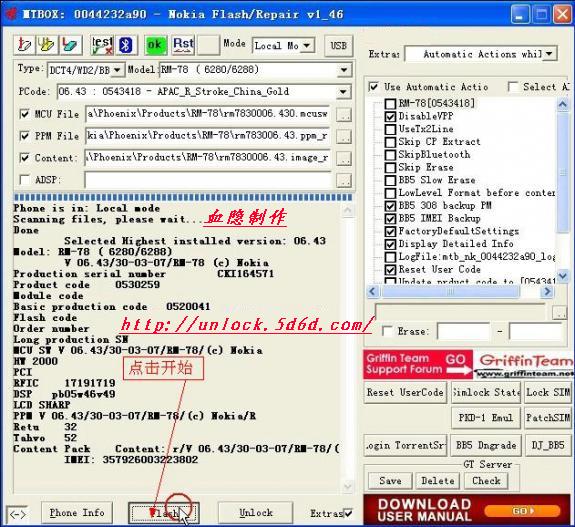Browse for MCU file with the browse button
Viewport: 575px width, 527px height.
pos(344,115)
